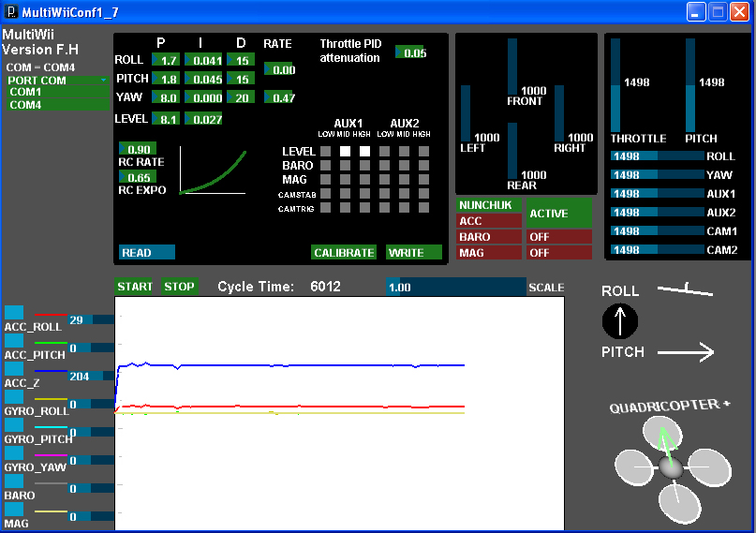Click the roll/pitch RATE value 0.00
The image size is (756, 533).
pos(278,69)
